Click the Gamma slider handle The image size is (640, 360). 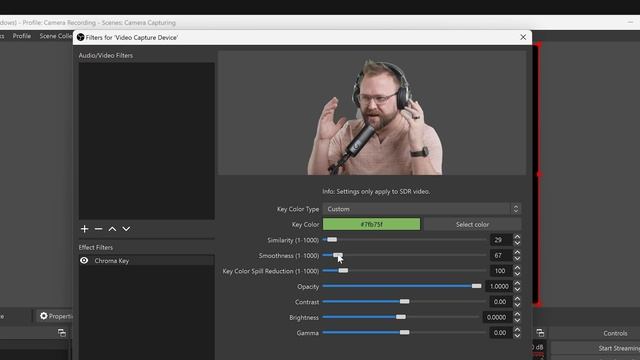tap(404, 333)
